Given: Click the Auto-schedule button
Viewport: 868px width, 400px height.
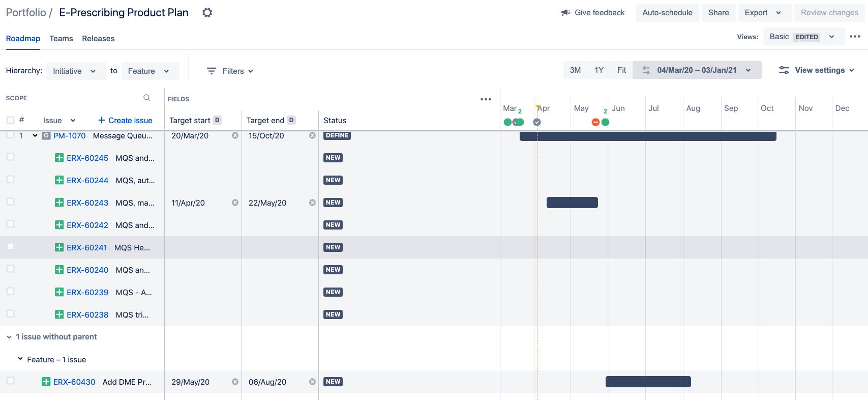Looking at the screenshot, I should click(667, 13).
